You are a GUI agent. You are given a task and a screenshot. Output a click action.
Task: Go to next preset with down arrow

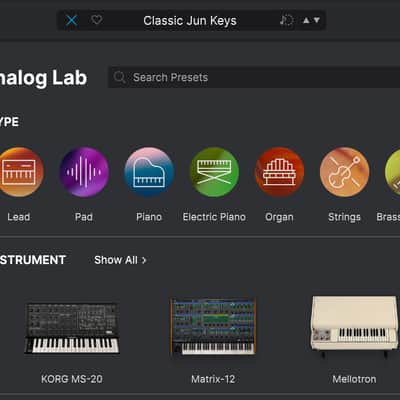coord(317,20)
